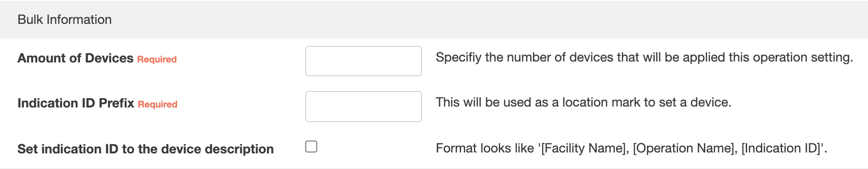The width and height of the screenshot is (868, 169).
Task: Click the [Facility Name] placeholder in format hint
Action: (x=584, y=148)
